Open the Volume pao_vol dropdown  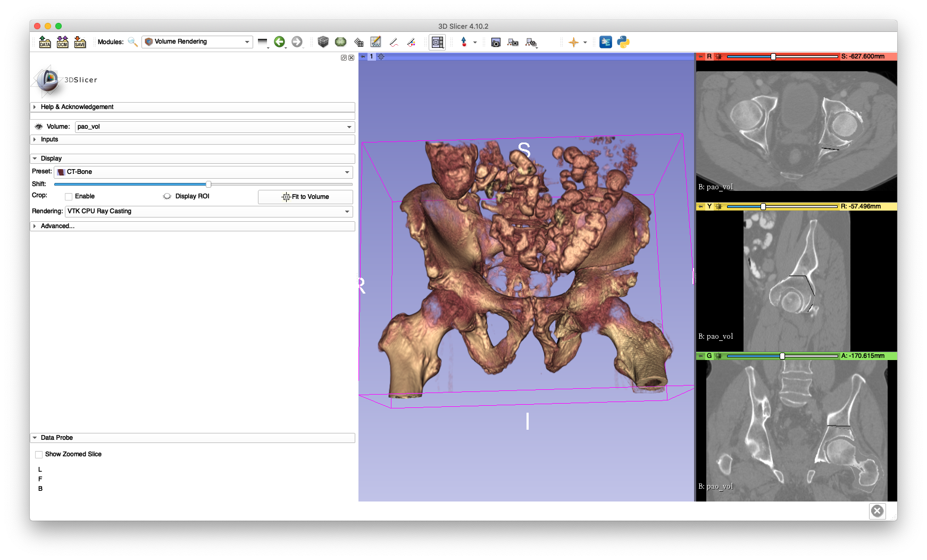[x=215, y=127]
